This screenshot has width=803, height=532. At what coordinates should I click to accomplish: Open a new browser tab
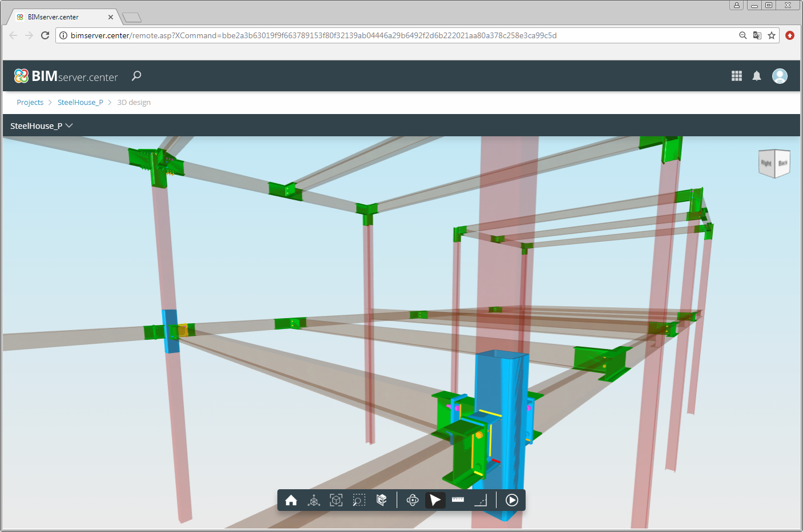[132, 18]
